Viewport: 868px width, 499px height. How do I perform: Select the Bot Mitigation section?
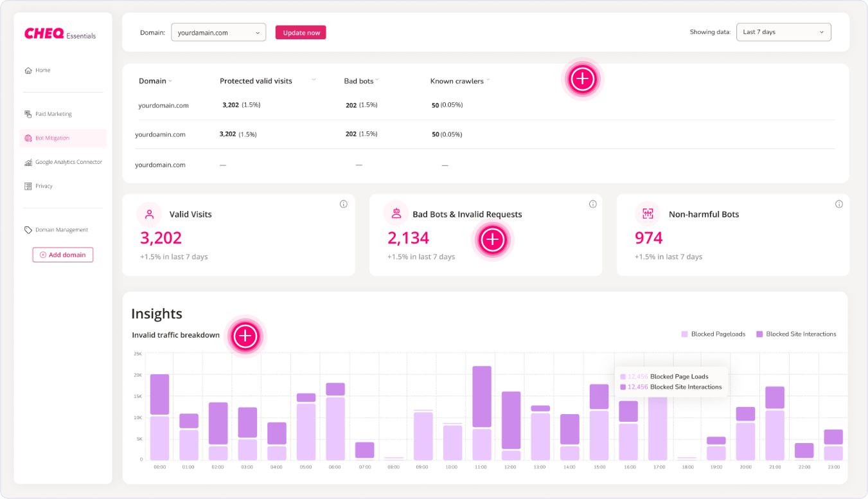click(x=51, y=138)
